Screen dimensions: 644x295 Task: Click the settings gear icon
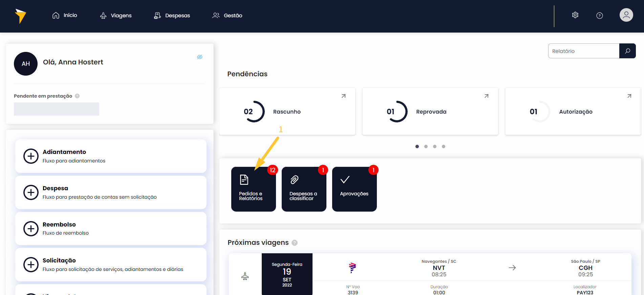click(x=575, y=15)
